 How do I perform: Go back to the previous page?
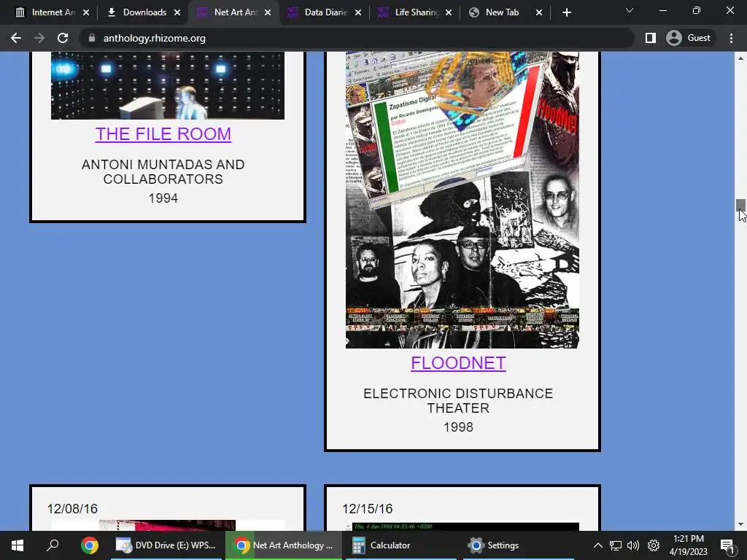tap(16, 38)
